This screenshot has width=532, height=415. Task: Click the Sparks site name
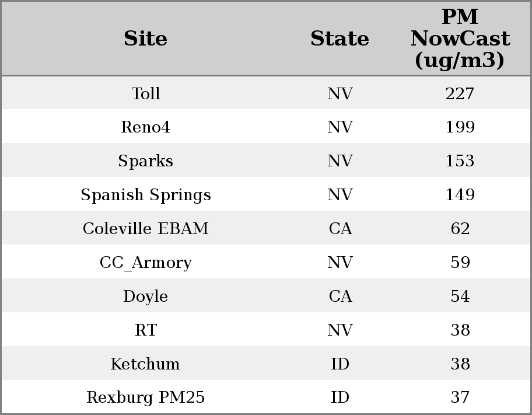click(x=146, y=161)
